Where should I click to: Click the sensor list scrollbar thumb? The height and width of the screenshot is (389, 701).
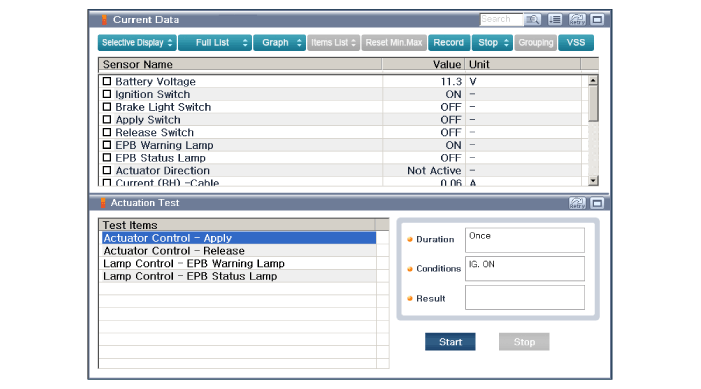click(x=593, y=104)
